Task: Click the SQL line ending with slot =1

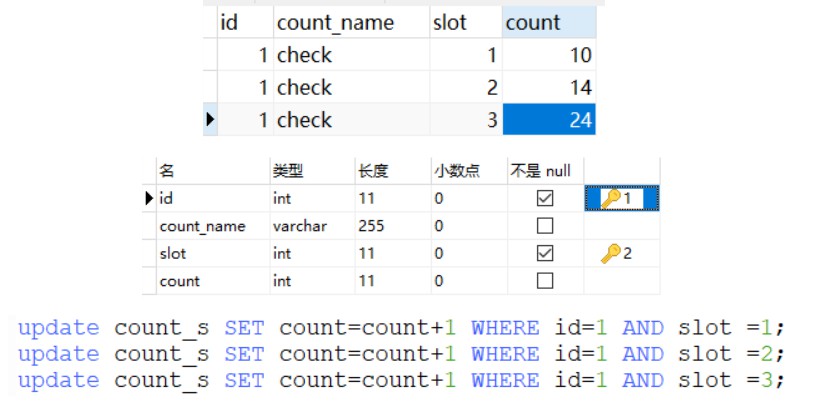Action: (402, 328)
